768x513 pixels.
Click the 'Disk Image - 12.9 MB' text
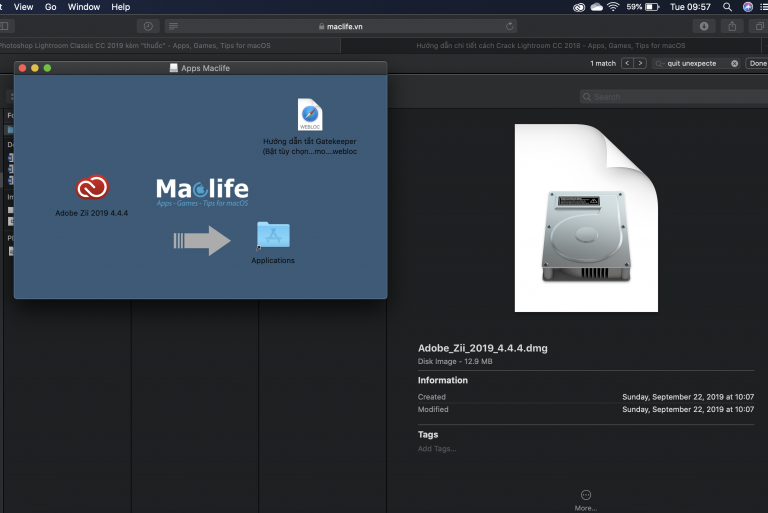(x=455, y=362)
